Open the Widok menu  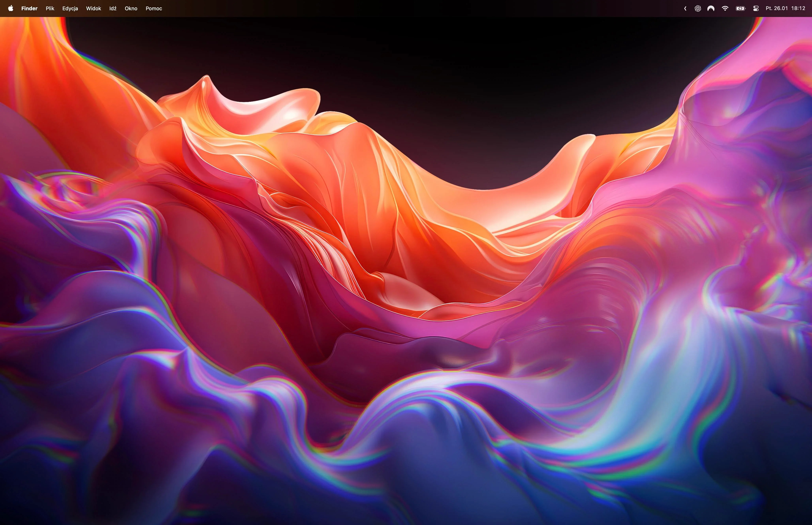93,8
